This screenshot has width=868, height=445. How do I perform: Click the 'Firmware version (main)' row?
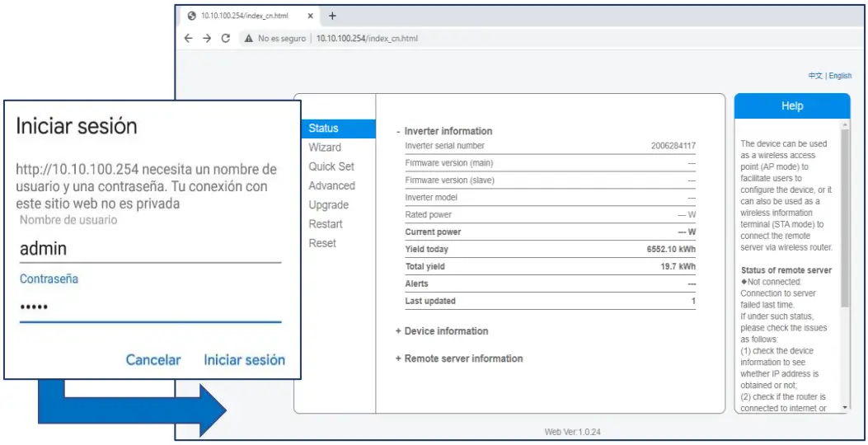click(551, 163)
